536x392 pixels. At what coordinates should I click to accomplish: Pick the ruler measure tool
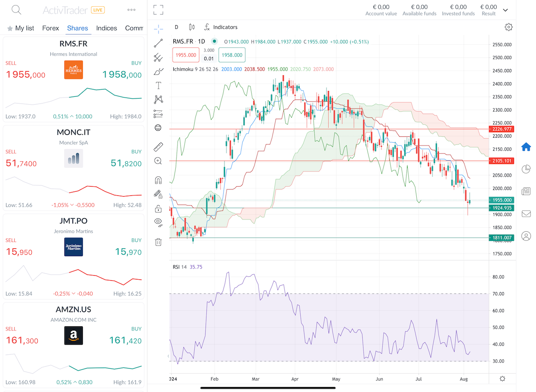(x=158, y=147)
